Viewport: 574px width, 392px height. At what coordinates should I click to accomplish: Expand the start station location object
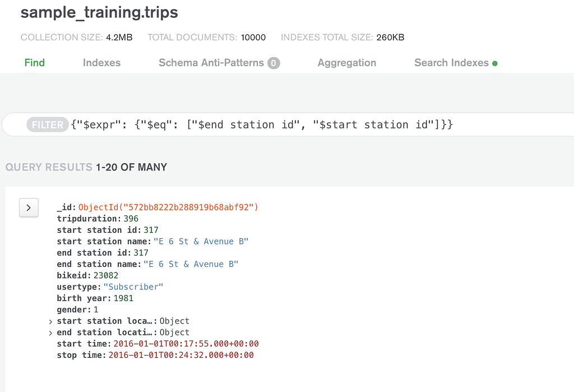(50, 321)
